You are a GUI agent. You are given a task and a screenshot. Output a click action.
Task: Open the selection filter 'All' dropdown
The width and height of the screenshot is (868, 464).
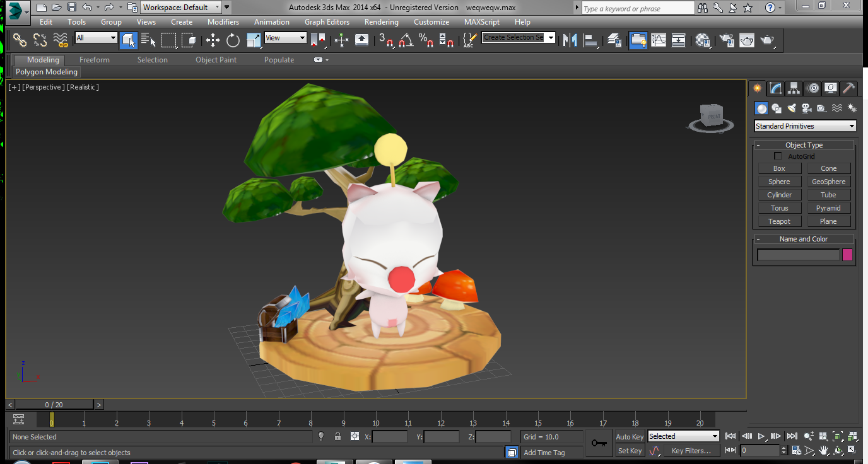click(x=96, y=38)
